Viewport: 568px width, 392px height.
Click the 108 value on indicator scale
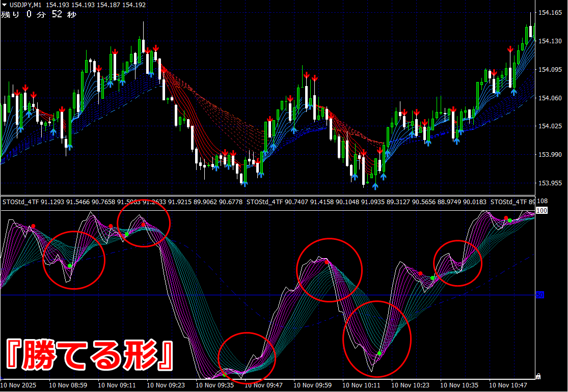(x=543, y=202)
